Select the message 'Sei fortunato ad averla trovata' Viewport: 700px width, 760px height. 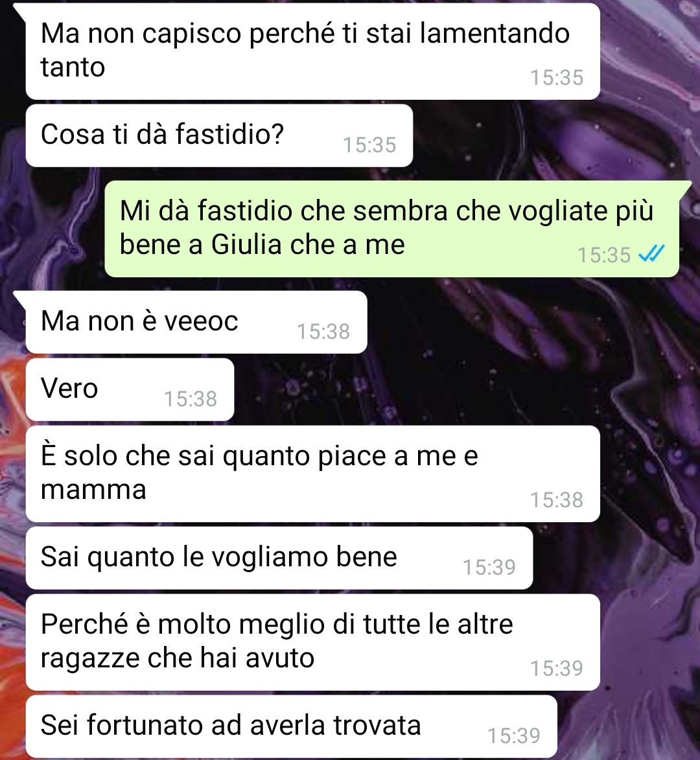coord(292,726)
